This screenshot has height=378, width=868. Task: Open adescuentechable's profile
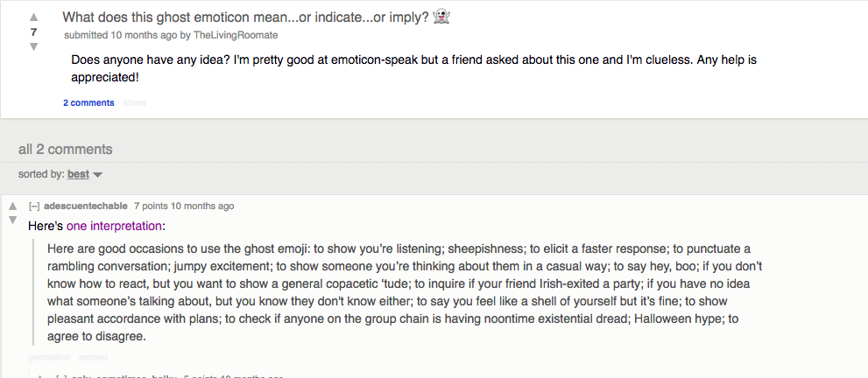click(84, 206)
